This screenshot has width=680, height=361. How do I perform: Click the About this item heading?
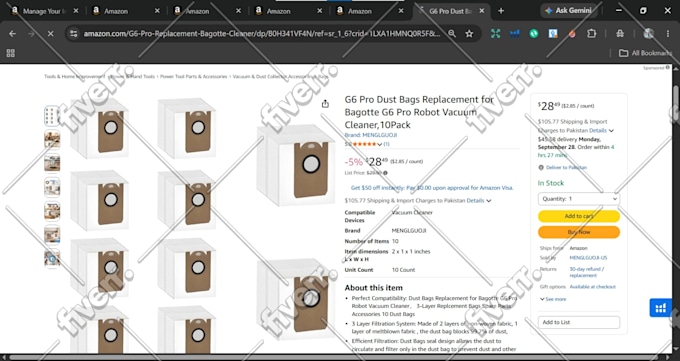373,288
